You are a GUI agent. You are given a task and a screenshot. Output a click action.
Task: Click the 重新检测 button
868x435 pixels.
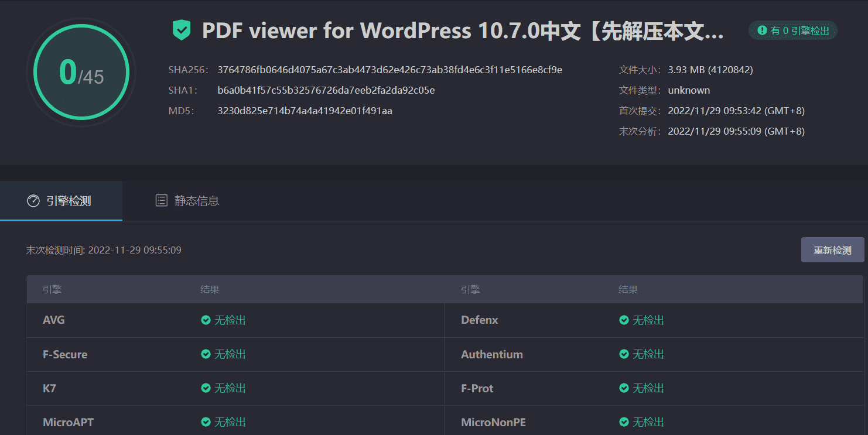tap(832, 250)
